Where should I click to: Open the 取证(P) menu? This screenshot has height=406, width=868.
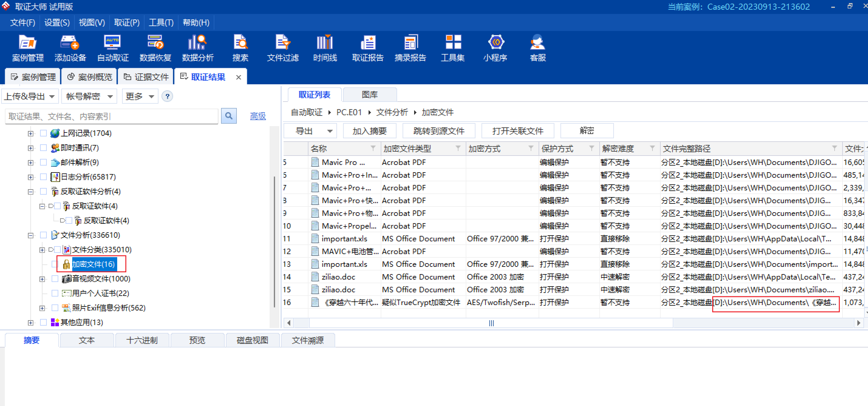coord(127,22)
